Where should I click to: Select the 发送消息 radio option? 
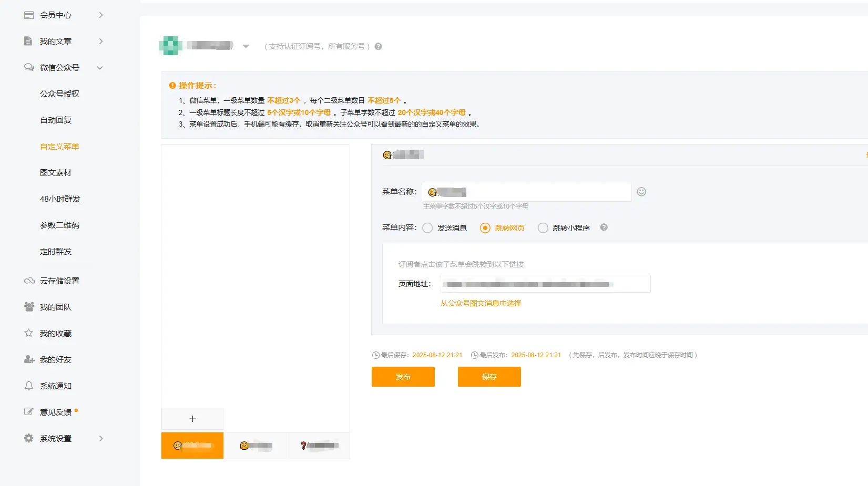click(x=427, y=228)
